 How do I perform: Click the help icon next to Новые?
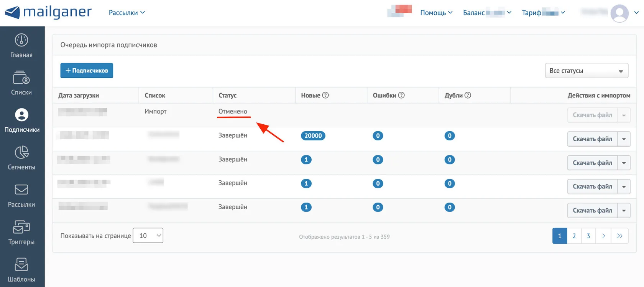click(x=325, y=95)
